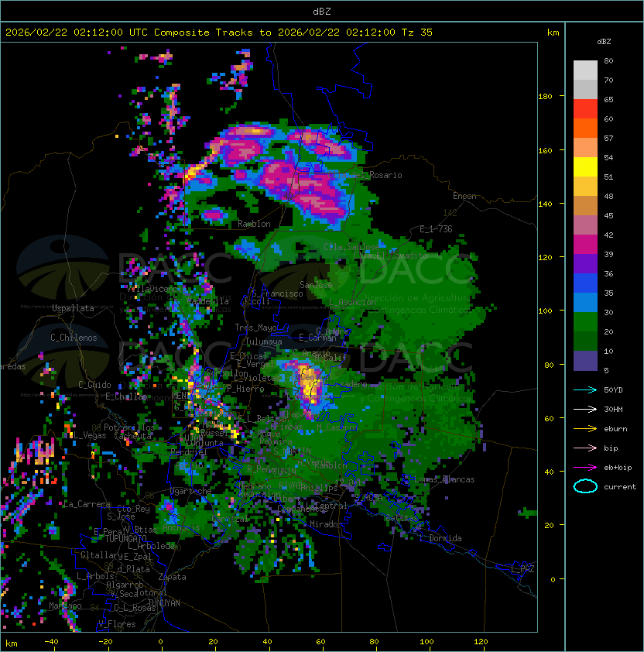This screenshot has height=652, width=644.
Task: Click the 'eb+bip' legend label
Action: [618, 468]
